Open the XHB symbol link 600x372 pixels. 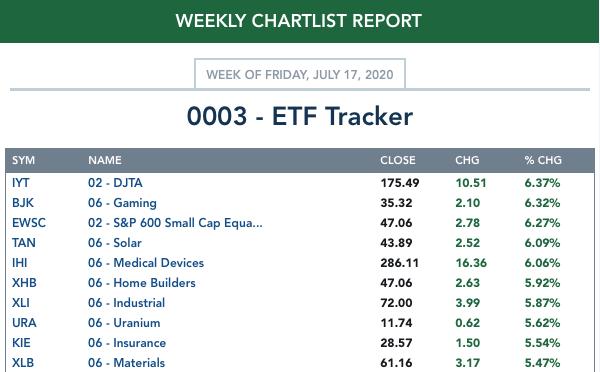[x=24, y=283]
